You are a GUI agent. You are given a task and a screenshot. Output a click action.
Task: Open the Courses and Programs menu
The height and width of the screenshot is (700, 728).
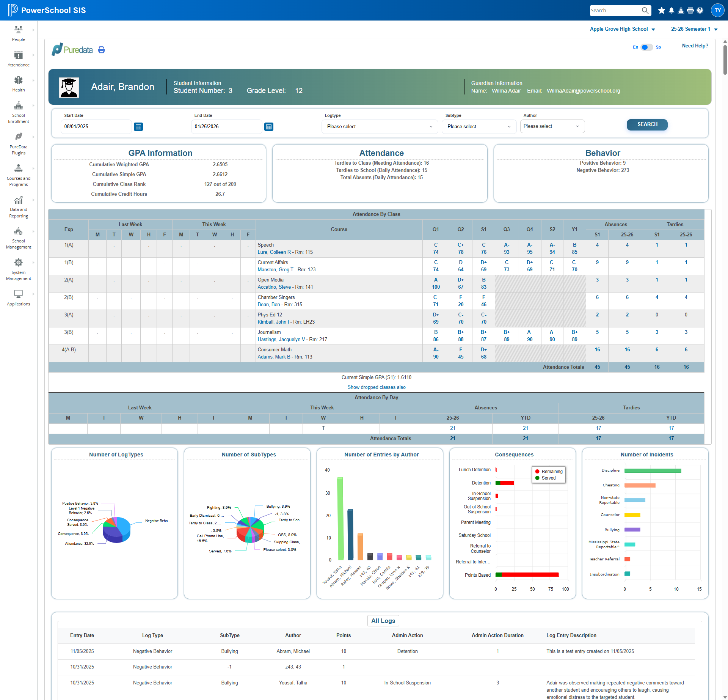click(x=18, y=175)
